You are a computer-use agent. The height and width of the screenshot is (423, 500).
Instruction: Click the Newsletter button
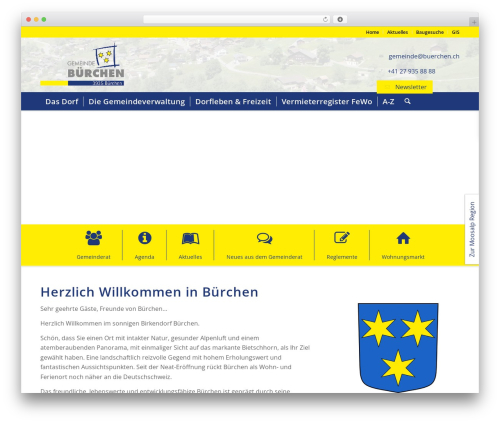tap(405, 87)
